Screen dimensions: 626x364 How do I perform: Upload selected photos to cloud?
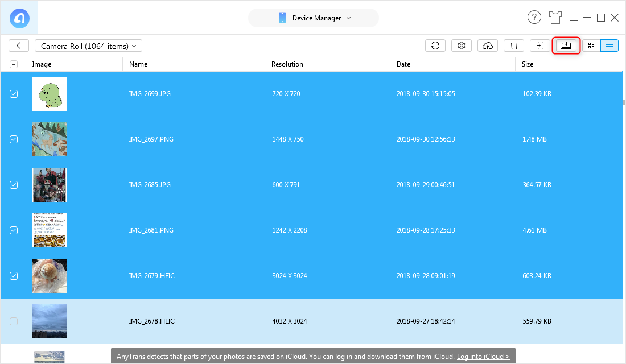pos(488,45)
